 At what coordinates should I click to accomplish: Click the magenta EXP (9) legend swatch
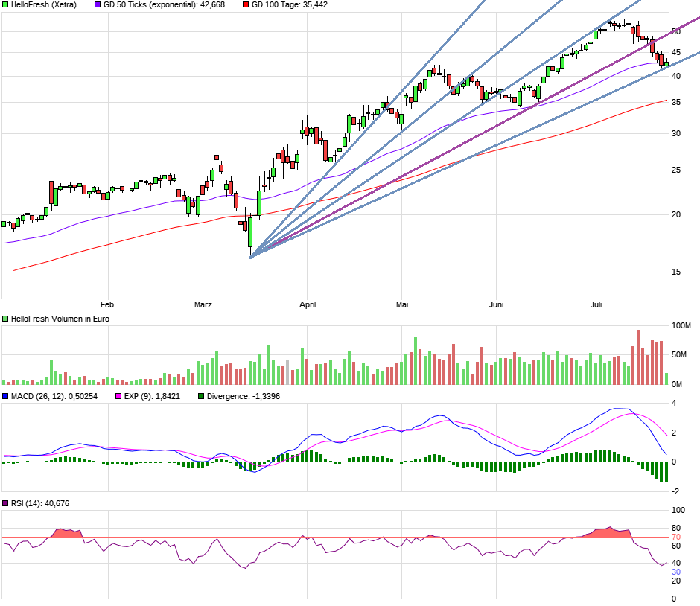click(118, 396)
